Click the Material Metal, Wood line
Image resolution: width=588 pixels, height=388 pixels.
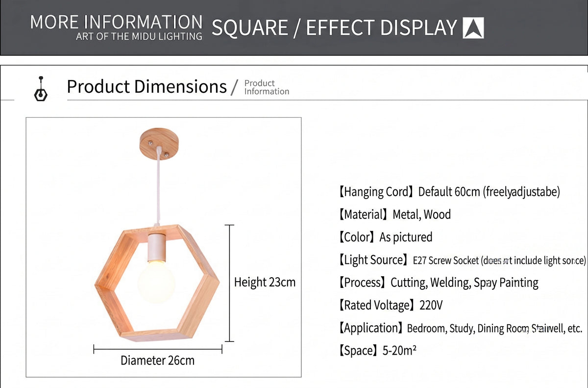(x=394, y=214)
